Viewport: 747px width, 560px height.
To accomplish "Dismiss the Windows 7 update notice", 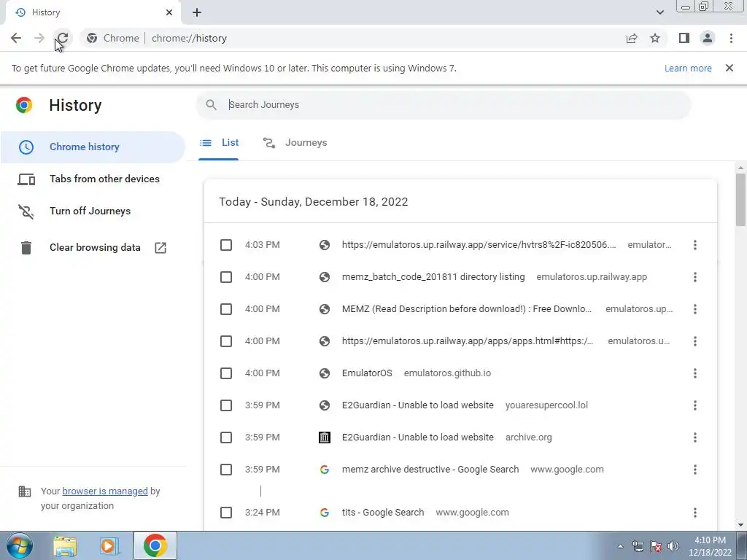I will pyautogui.click(x=729, y=68).
